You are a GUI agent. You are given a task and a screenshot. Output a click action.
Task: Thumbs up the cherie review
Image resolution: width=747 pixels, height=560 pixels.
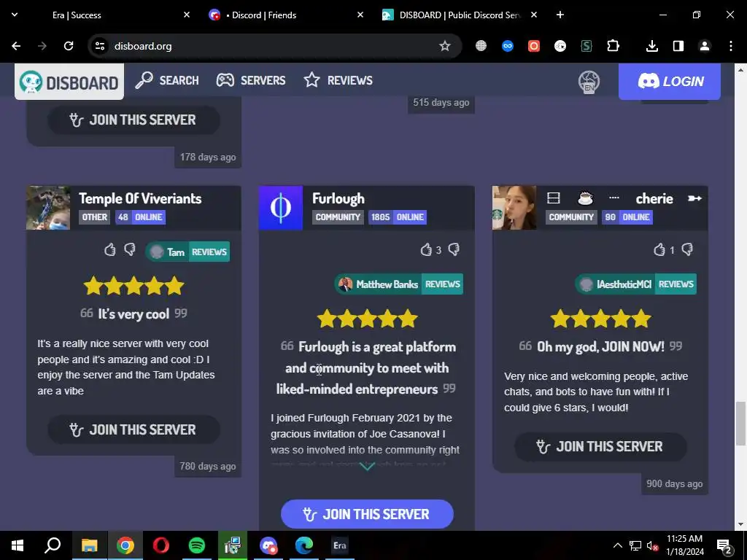pos(659,249)
